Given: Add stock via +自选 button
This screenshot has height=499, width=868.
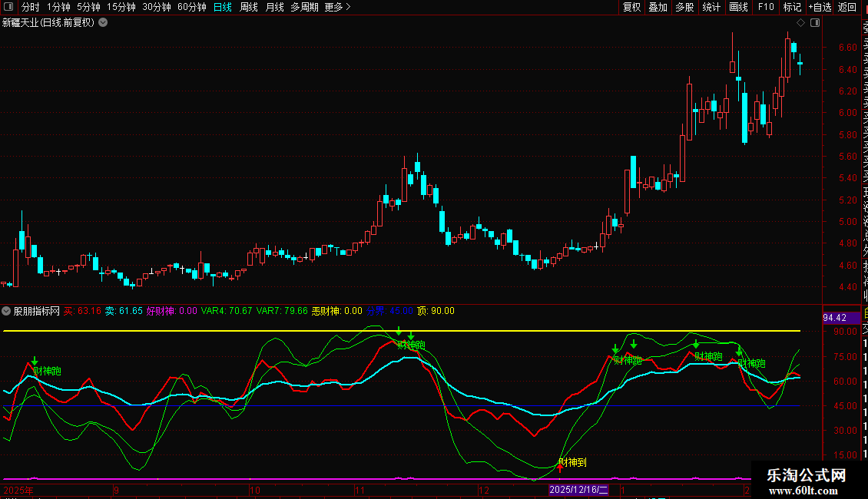Looking at the screenshot, I should [820, 8].
